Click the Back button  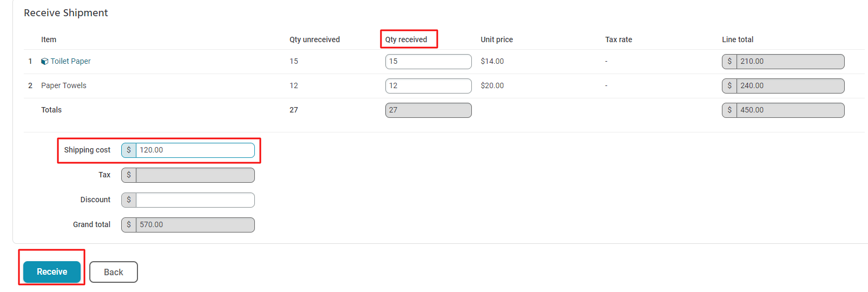click(x=114, y=272)
